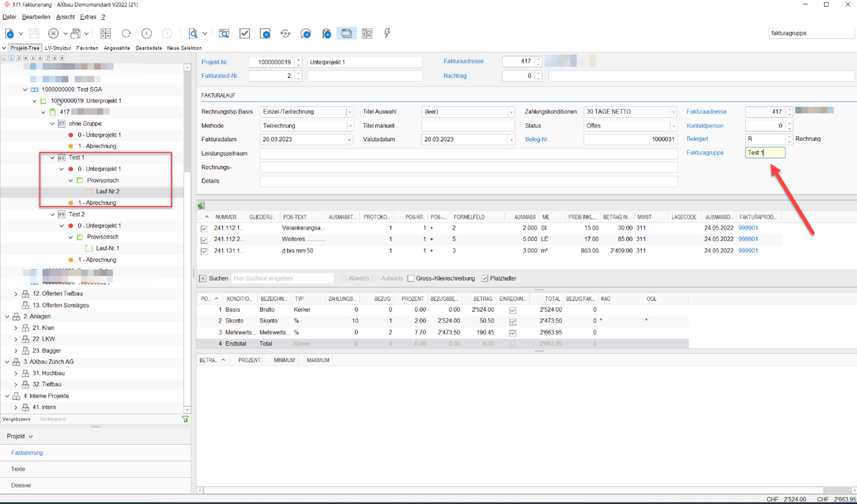This screenshot has height=504, width=857.
Task: Click the checkmark box toolbar icon
Action: [244, 33]
